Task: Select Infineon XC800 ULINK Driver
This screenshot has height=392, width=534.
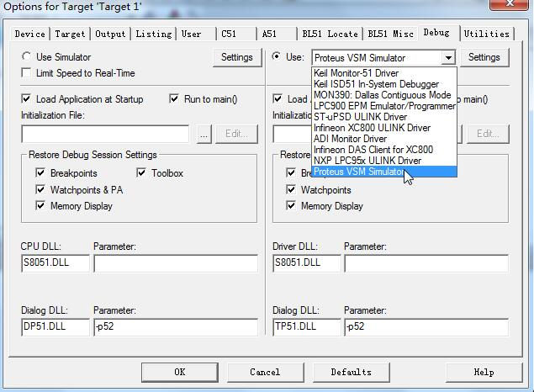Action: (x=384, y=128)
